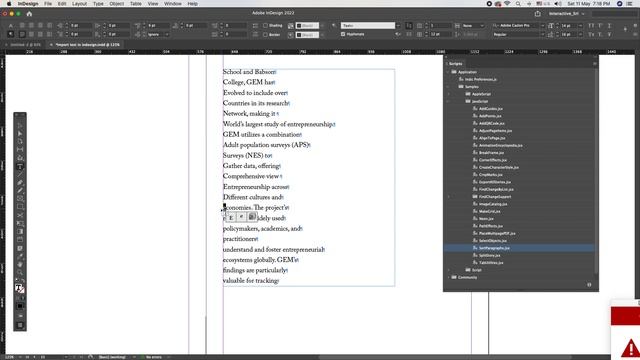
Task: Open the Layout menu
Action: tap(79, 4)
